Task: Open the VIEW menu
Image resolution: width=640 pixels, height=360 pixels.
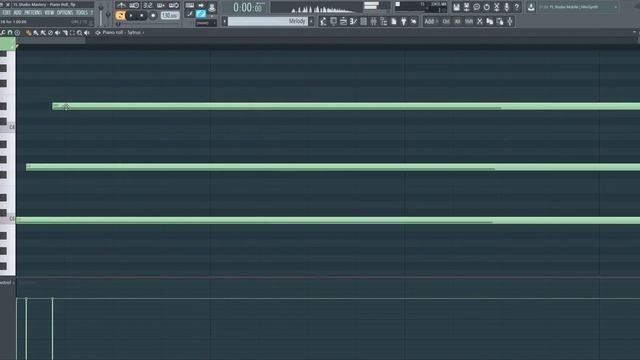Action: coord(49,13)
